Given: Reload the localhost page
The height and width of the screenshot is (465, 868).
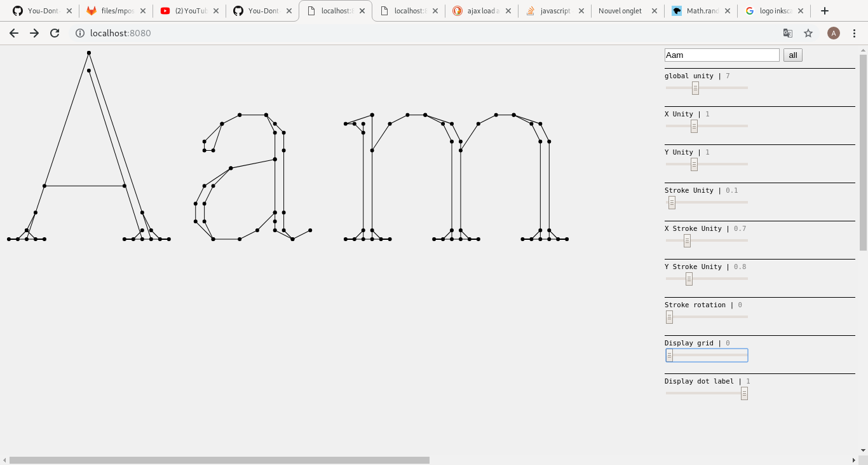Looking at the screenshot, I should (55, 33).
